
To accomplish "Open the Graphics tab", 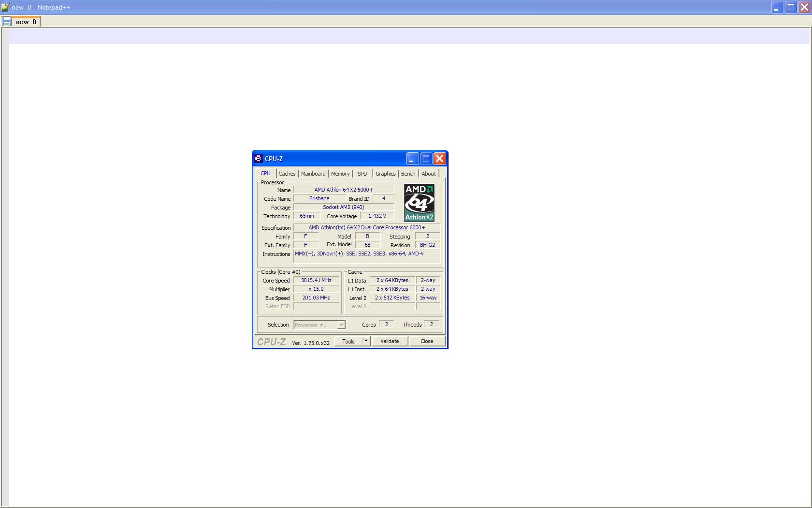I will tap(386, 174).
